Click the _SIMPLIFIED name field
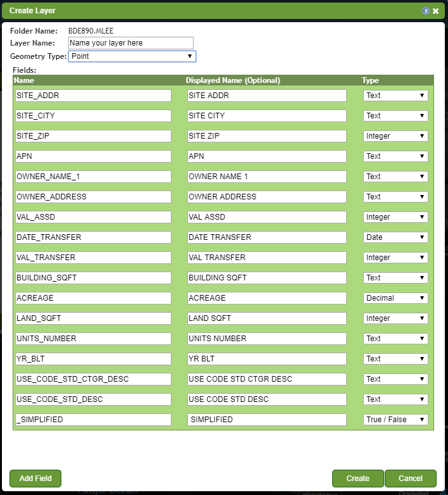This screenshot has width=448, height=495. tap(93, 419)
